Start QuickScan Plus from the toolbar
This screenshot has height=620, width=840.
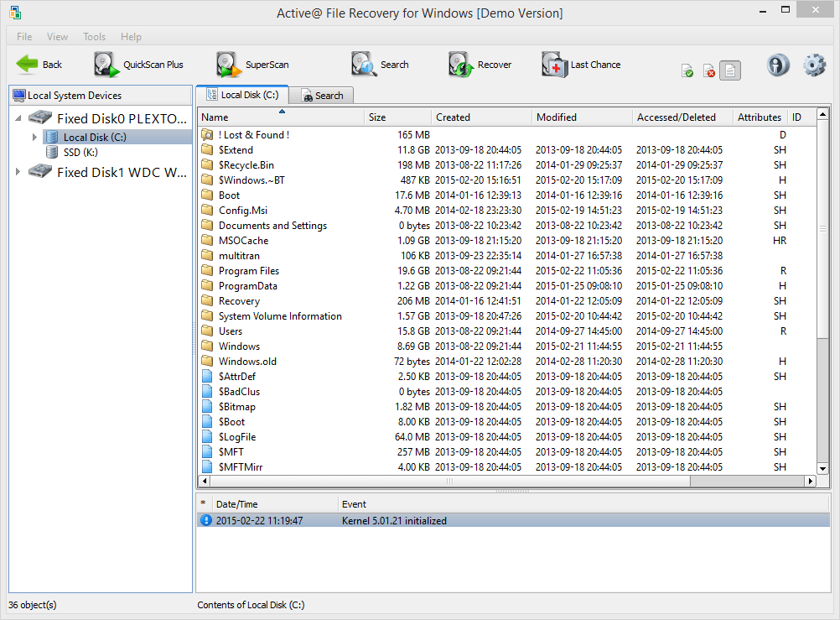tap(138, 65)
